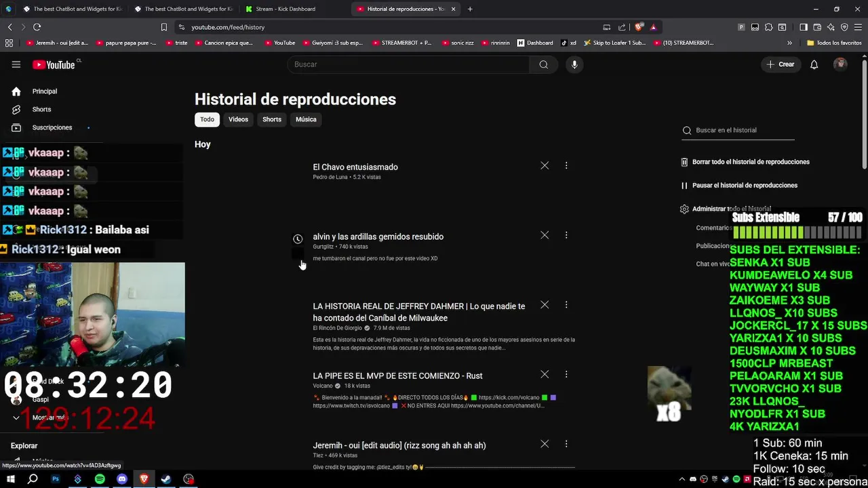The width and height of the screenshot is (868, 488).
Task: Open options menu for 'El Chavo entusiasmado'
Action: (566, 165)
